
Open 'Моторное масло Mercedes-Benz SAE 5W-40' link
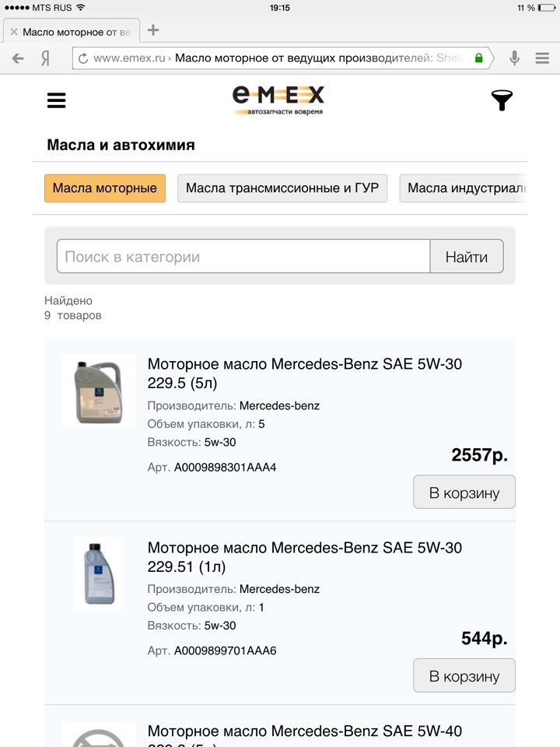[305, 731]
